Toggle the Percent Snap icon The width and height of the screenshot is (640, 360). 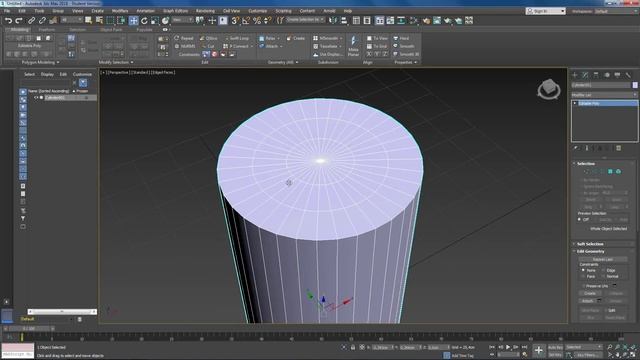click(257, 20)
